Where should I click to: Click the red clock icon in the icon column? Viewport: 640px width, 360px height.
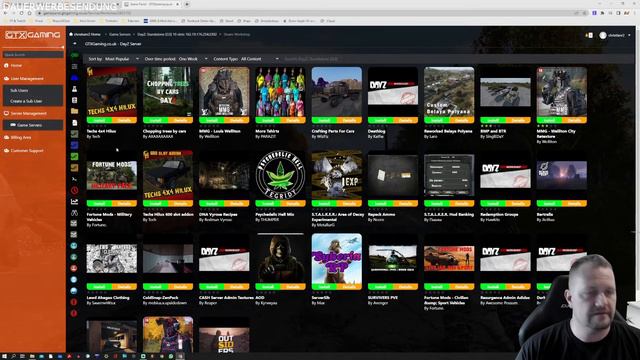74,190
